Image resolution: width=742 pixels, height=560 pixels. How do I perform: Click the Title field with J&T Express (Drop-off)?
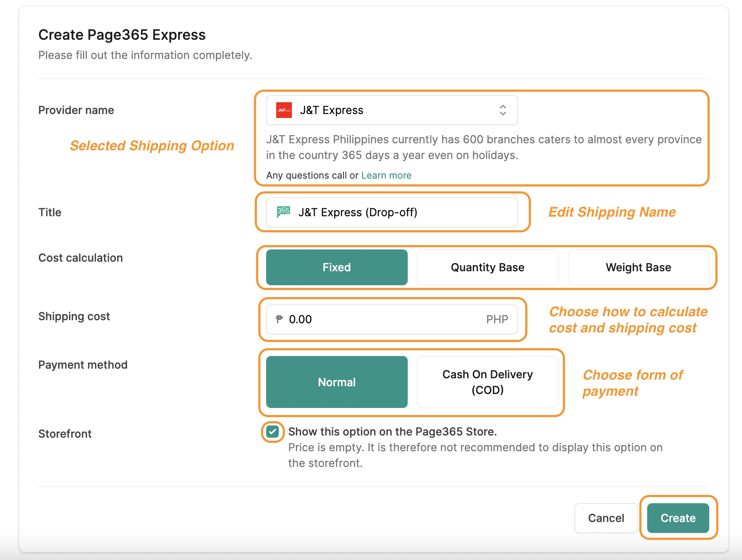coord(392,212)
